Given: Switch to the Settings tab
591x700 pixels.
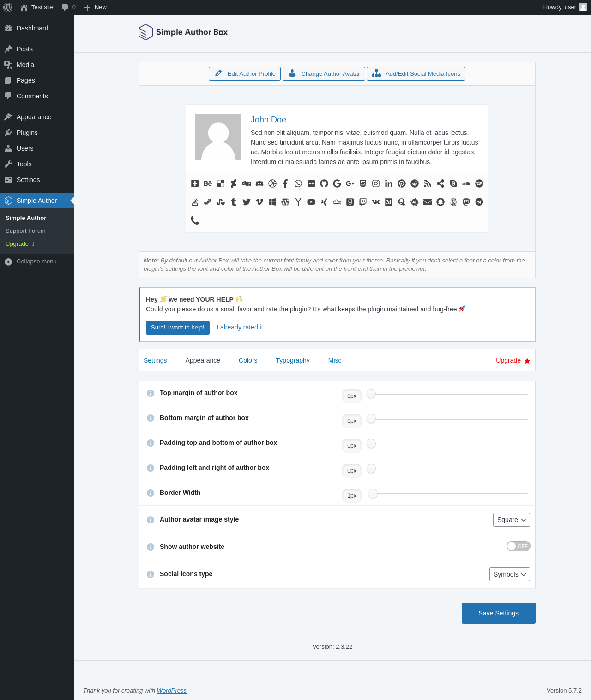Looking at the screenshot, I should pyautogui.click(x=155, y=360).
